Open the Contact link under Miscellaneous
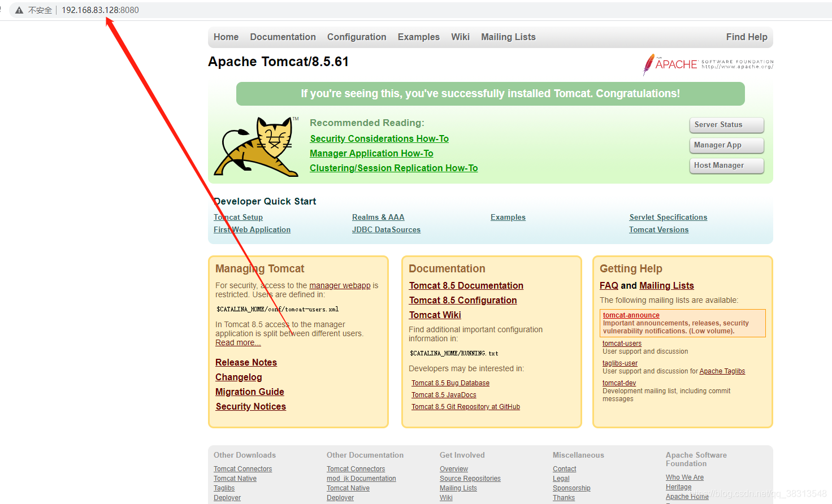 pos(565,469)
